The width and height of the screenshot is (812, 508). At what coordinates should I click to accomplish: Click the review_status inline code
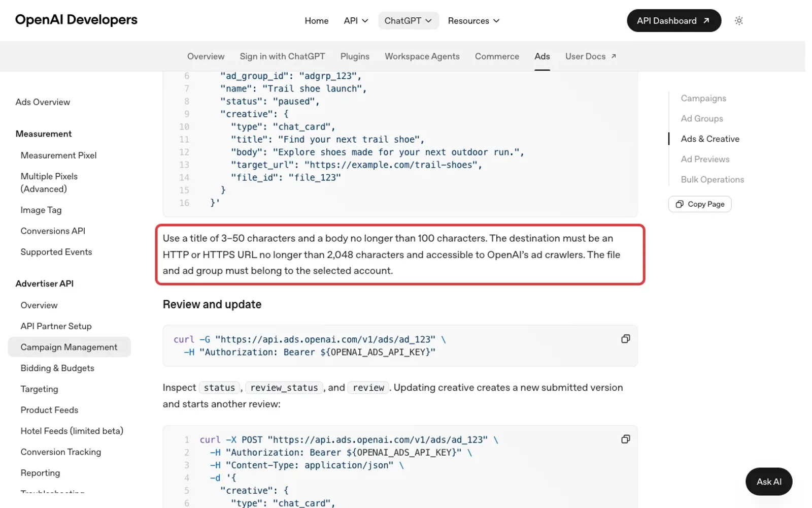tap(284, 388)
